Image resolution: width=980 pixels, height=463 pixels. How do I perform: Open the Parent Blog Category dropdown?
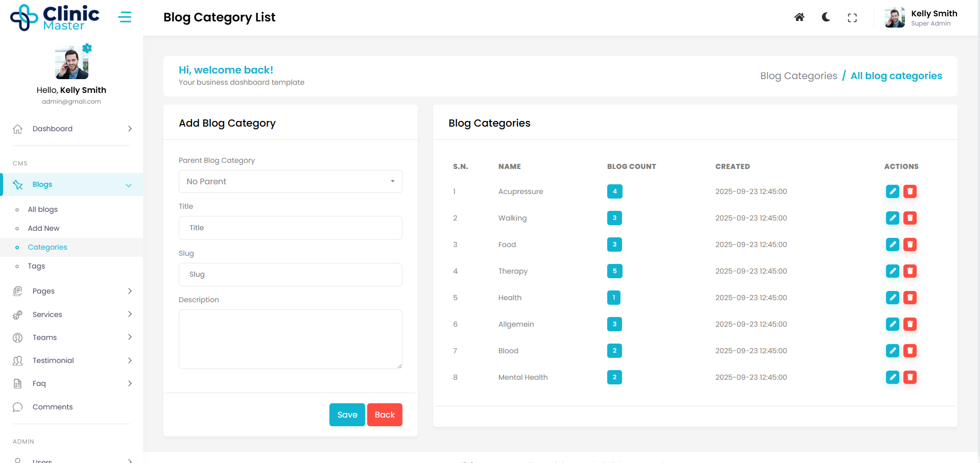click(290, 182)
